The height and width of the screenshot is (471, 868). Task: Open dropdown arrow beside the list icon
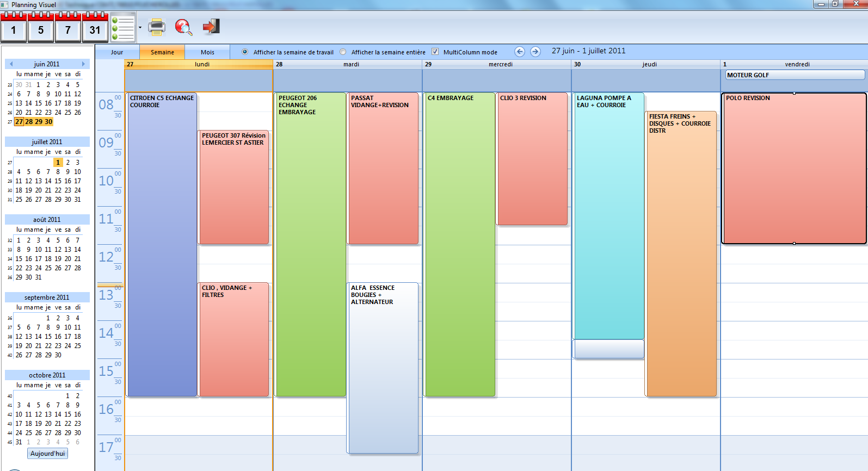pyautogui.click(x=140, y=28)
